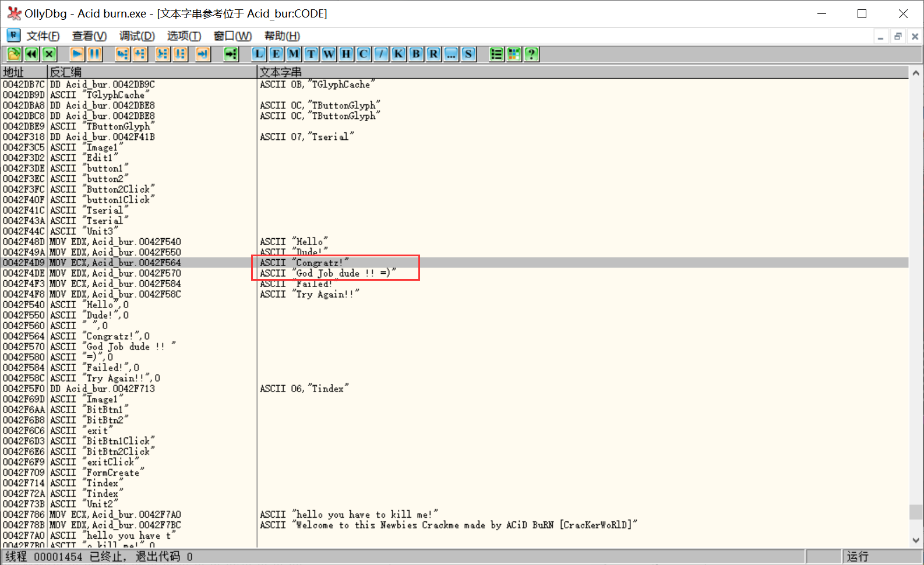Click the 反汇编 column header
Viewport: 924px width, 565px height.
pyautogui.click(x=152, y=72)
